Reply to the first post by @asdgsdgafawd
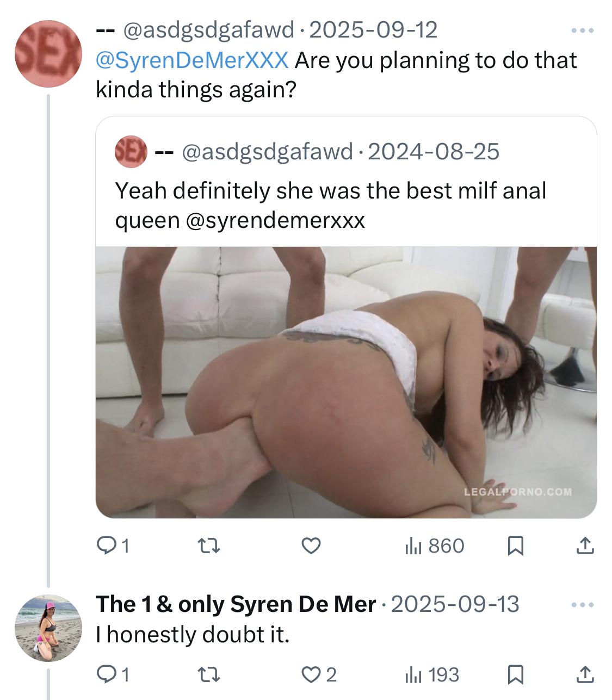Viewport: 612px width, 700px height. point(105,546)
